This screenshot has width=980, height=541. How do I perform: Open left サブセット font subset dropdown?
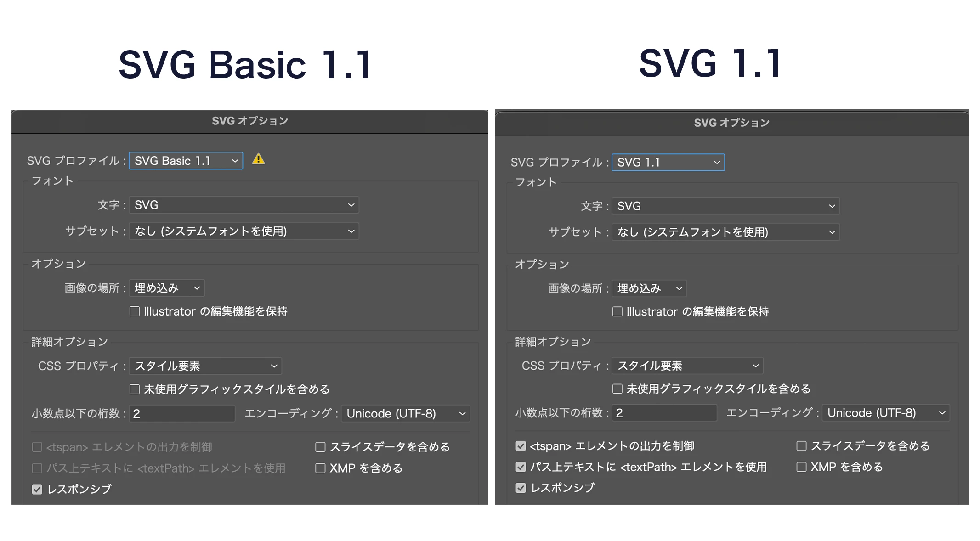pyautogui.click(x=244, y=231)
